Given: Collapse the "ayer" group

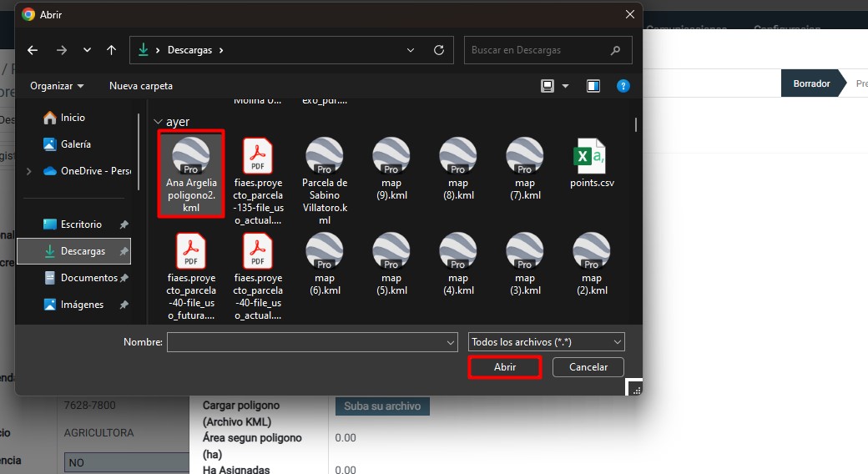Looking at the screenshot, I should tap(158, 122).
